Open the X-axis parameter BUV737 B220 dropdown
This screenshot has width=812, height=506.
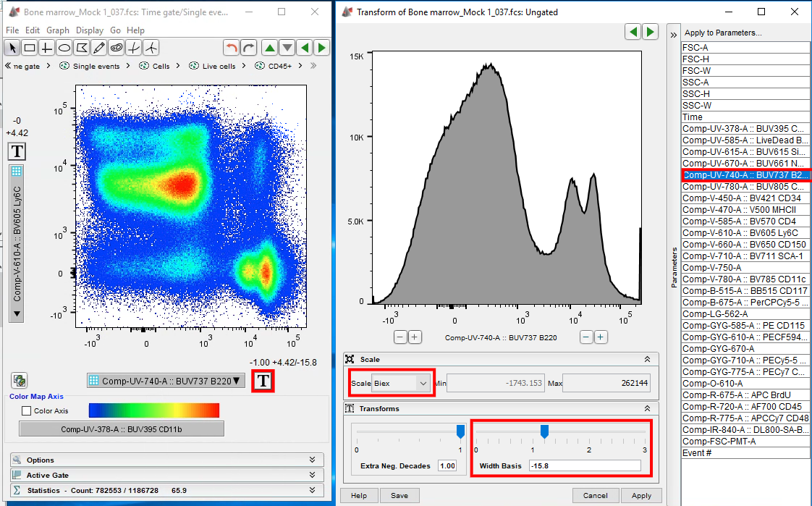[x=164, y=381]
